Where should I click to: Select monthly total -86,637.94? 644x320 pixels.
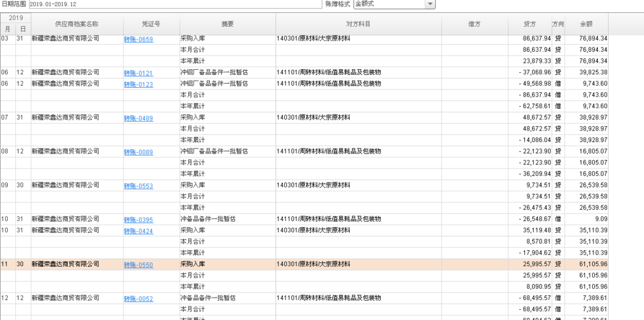[535, 95]
